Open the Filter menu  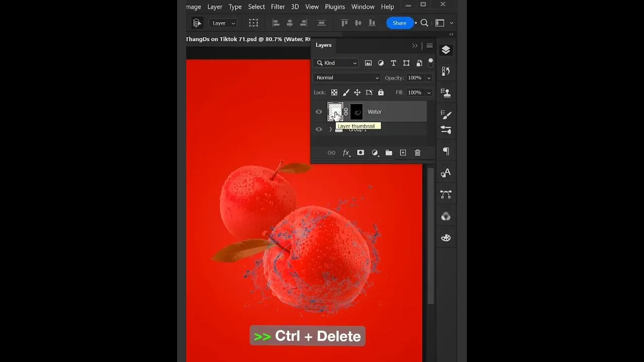(x=278, y=7)
